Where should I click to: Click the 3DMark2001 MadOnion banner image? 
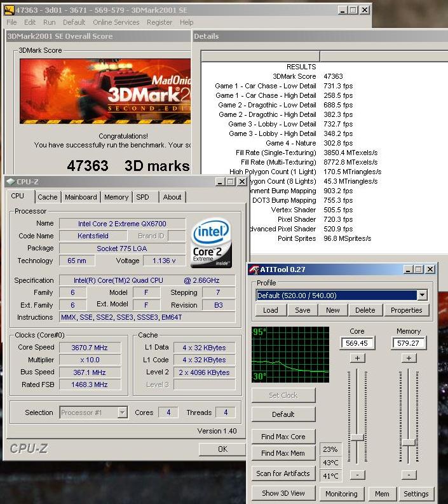tap(105, 91)
